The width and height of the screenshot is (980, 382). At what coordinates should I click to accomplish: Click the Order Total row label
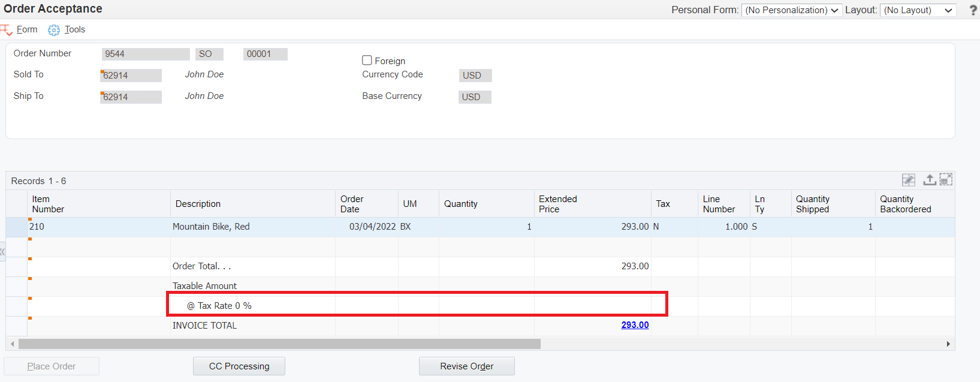[201, 266]
